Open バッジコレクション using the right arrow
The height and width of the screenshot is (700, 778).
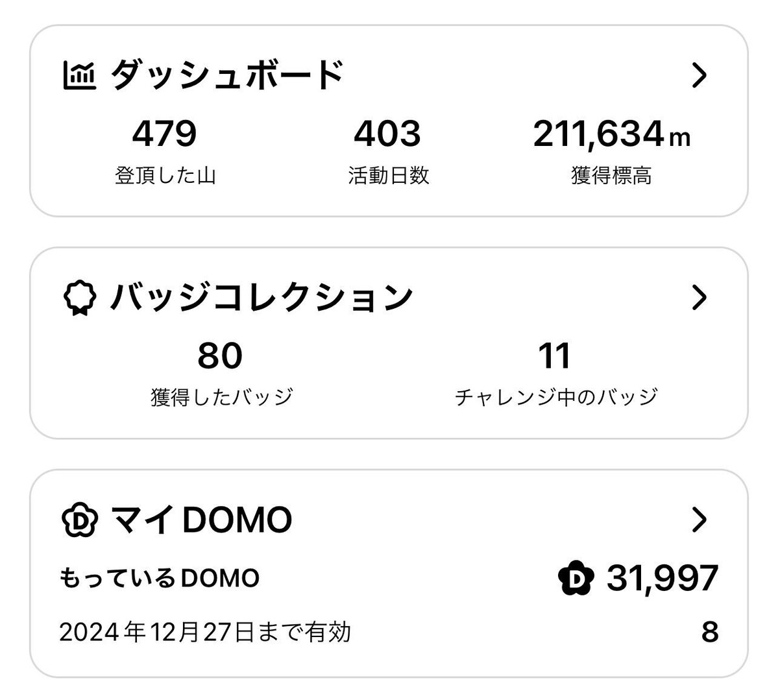[699, 296]
